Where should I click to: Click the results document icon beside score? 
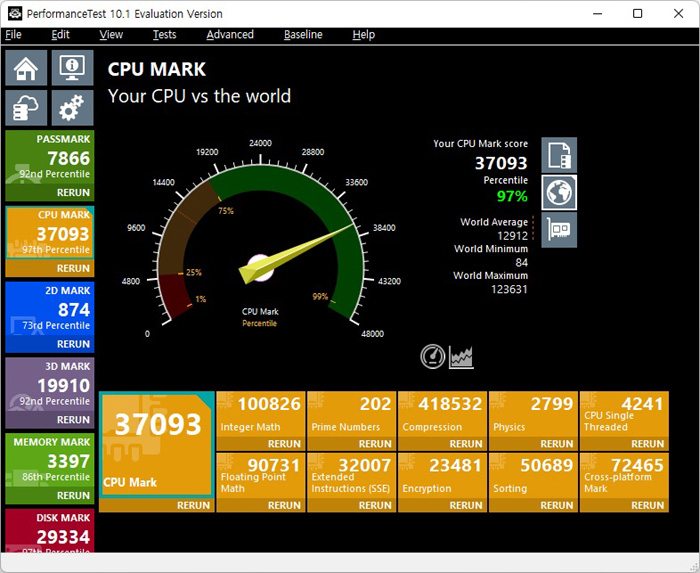tap(559, 155)
